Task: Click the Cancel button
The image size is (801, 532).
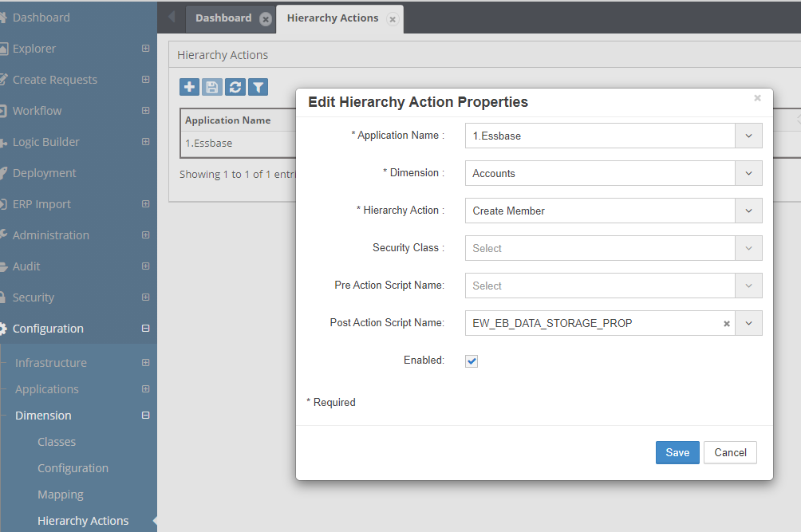Action: pos(729,452)
